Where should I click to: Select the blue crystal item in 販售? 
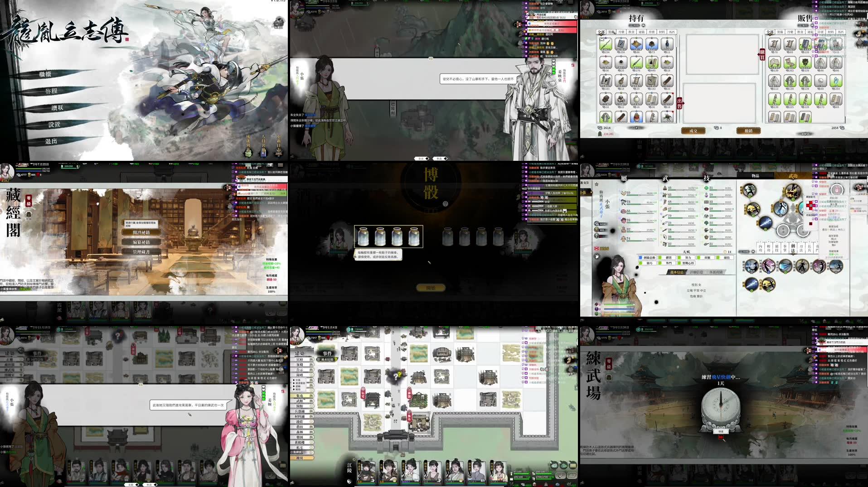pos(836,81)
